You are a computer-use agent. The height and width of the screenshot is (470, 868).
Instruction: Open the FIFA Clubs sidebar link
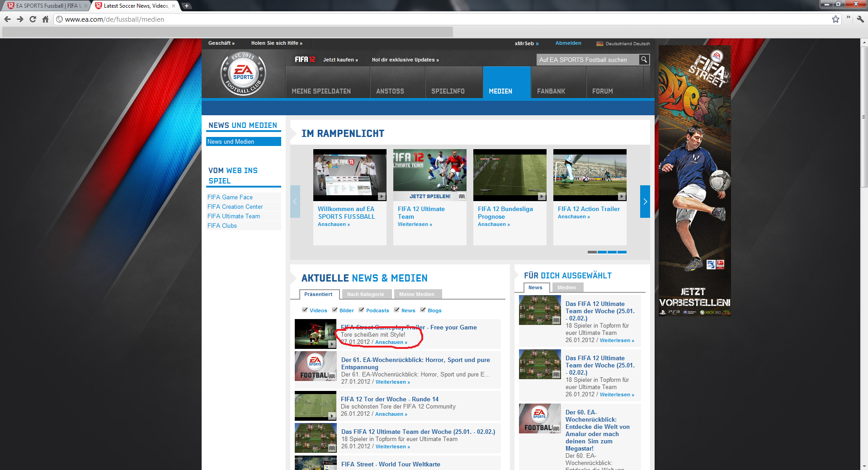coord(222,226)
